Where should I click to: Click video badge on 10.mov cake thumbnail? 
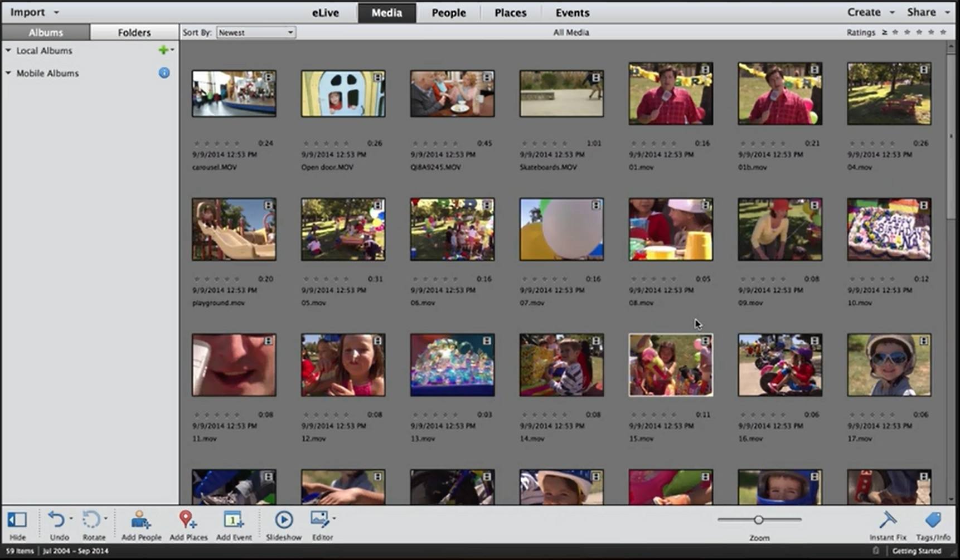[x=924, y=205]
